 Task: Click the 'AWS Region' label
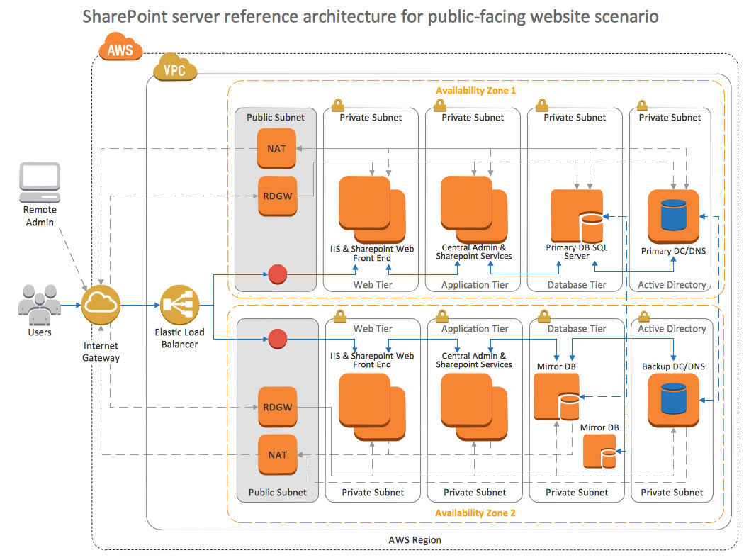[x=415, y=540]
